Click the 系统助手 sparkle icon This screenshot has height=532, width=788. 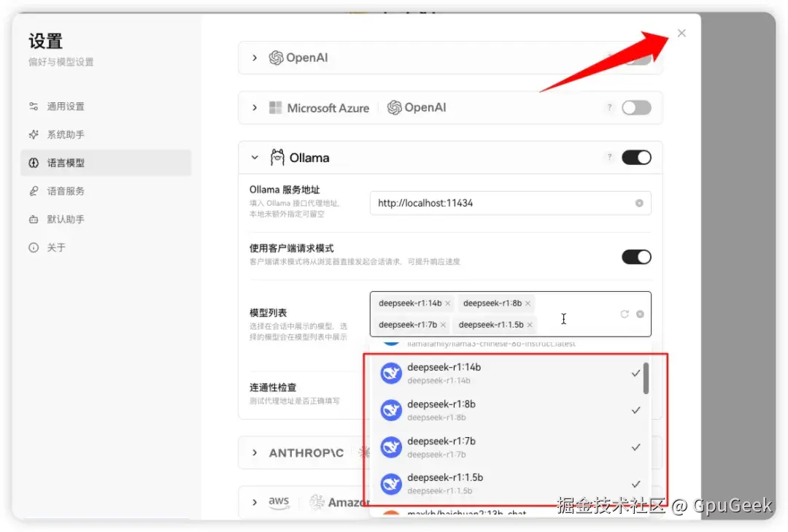click(x=34, y=134)
